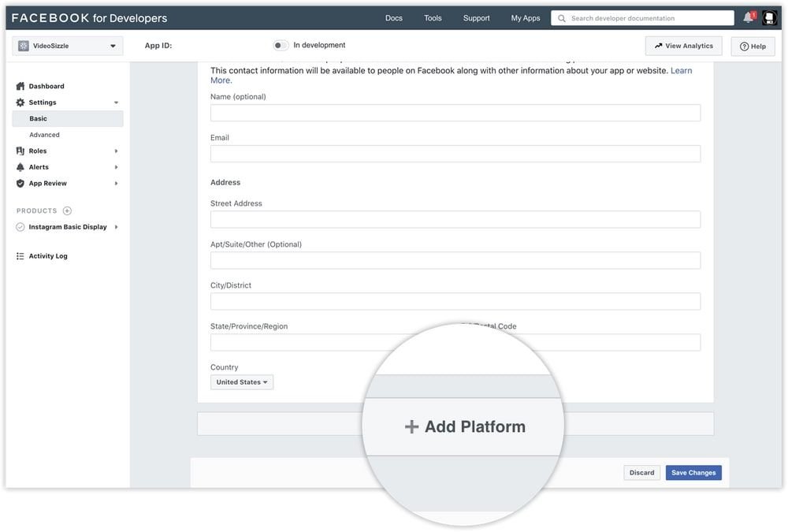
Task: Click the Email input field
Action: coord(455,154)
